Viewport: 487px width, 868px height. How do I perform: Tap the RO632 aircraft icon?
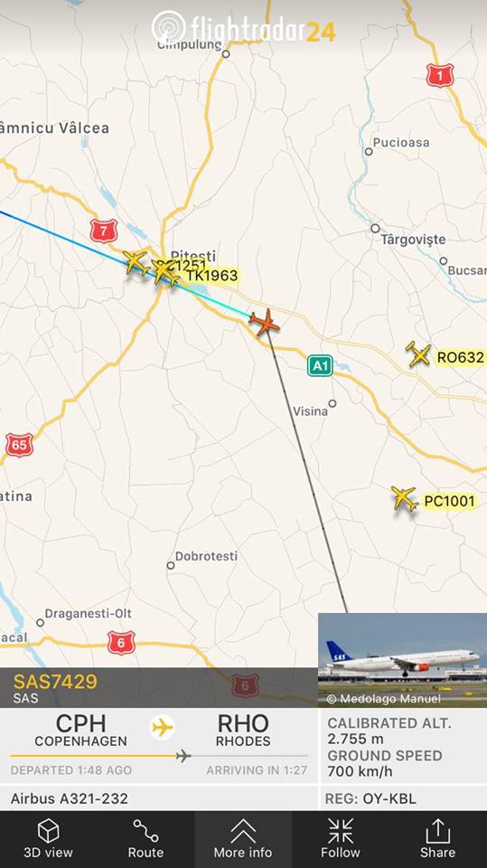coord(418,354)
